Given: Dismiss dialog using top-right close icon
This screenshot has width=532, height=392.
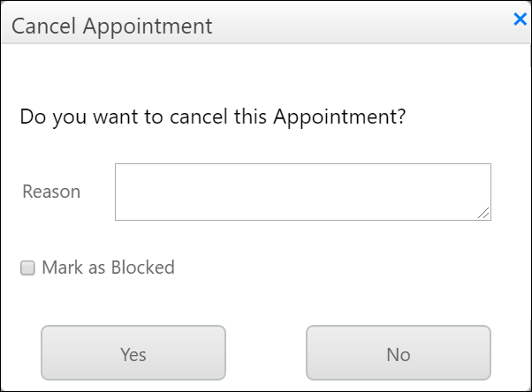Looking at the screenshot, I should pyautogui.click(x=520, y=19).
